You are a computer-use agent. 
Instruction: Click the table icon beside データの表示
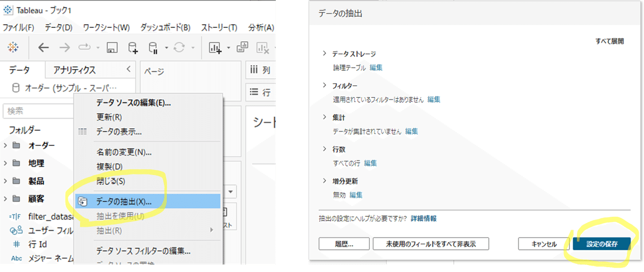click(83, 131)
